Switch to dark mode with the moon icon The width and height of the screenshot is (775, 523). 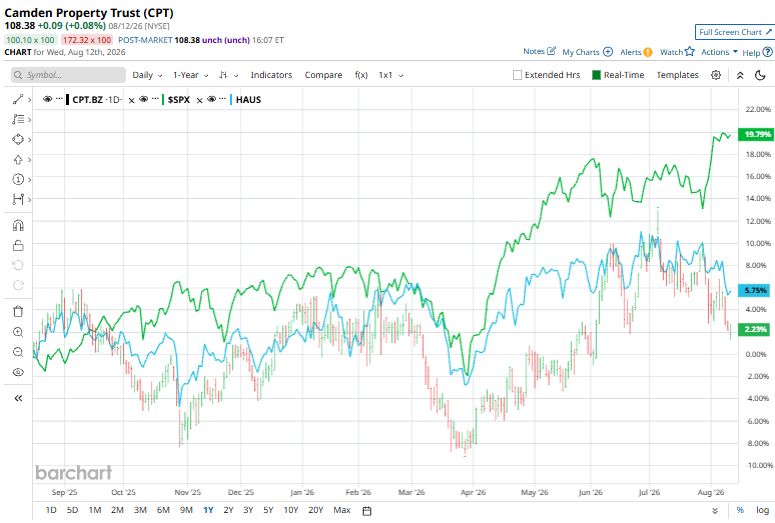pyautogui.click(x=760, y=75)
